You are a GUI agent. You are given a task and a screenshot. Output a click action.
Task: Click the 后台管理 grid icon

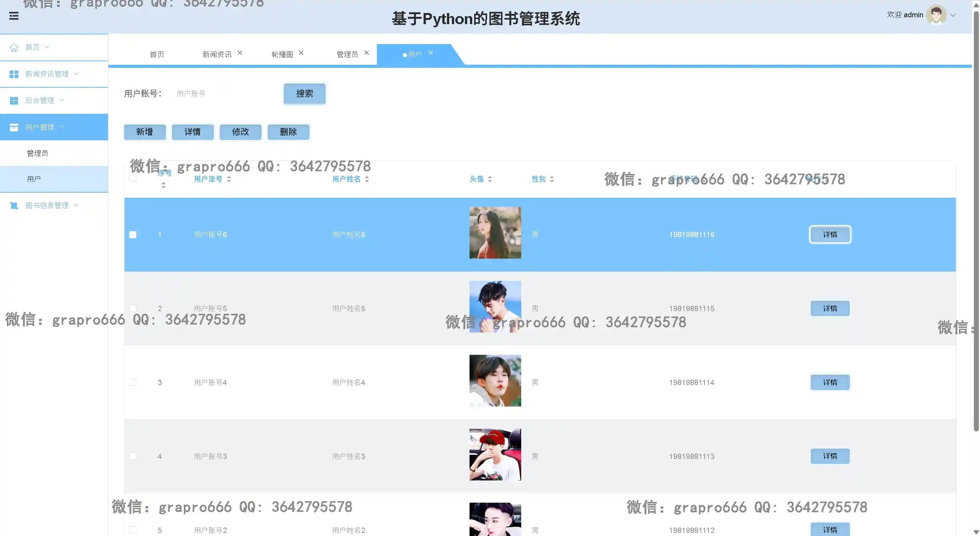tap(14, 101)
